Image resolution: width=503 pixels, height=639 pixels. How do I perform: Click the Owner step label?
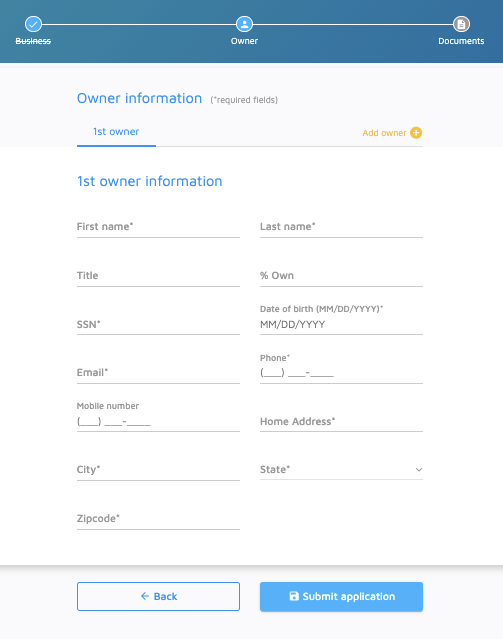(x=244, y=41)
